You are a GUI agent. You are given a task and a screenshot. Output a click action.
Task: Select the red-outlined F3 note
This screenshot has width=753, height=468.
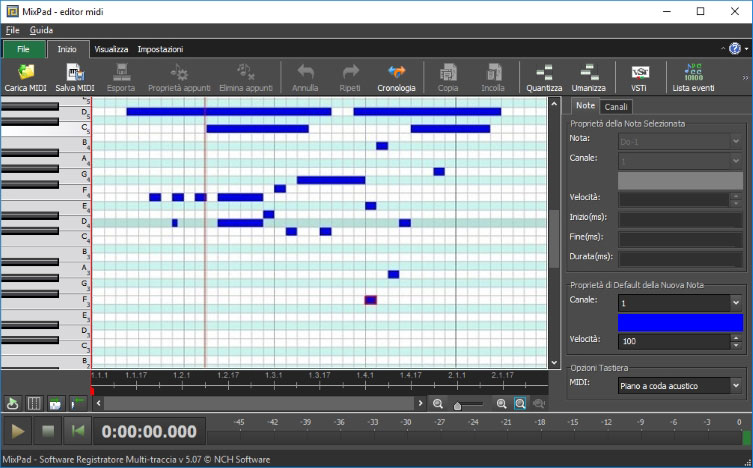(x=370, y=300)
